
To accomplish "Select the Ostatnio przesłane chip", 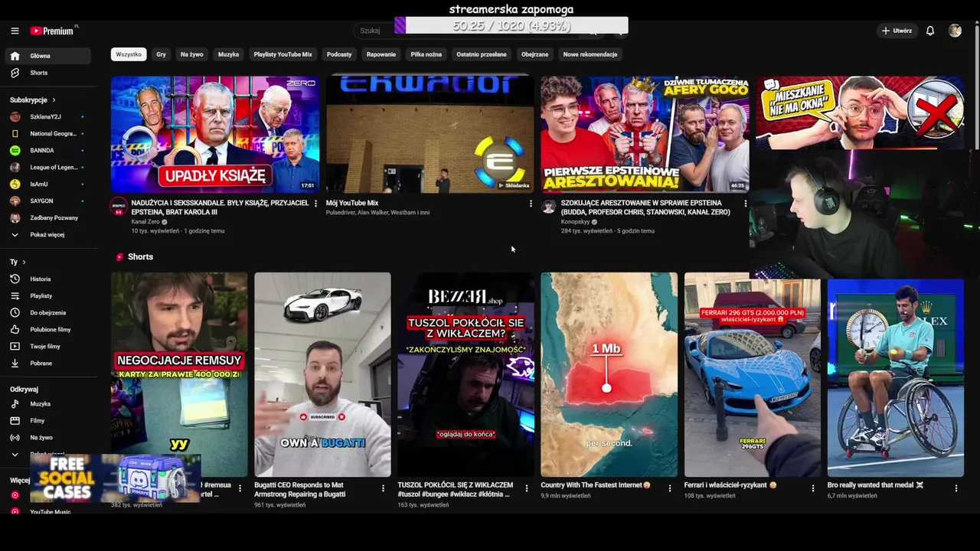I will point(482,54).
